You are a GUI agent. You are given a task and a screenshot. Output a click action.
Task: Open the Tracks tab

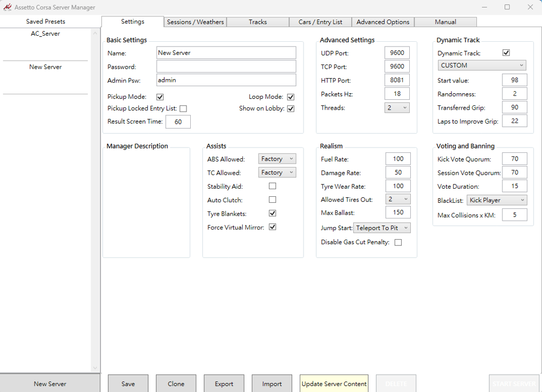pos(258,22)
